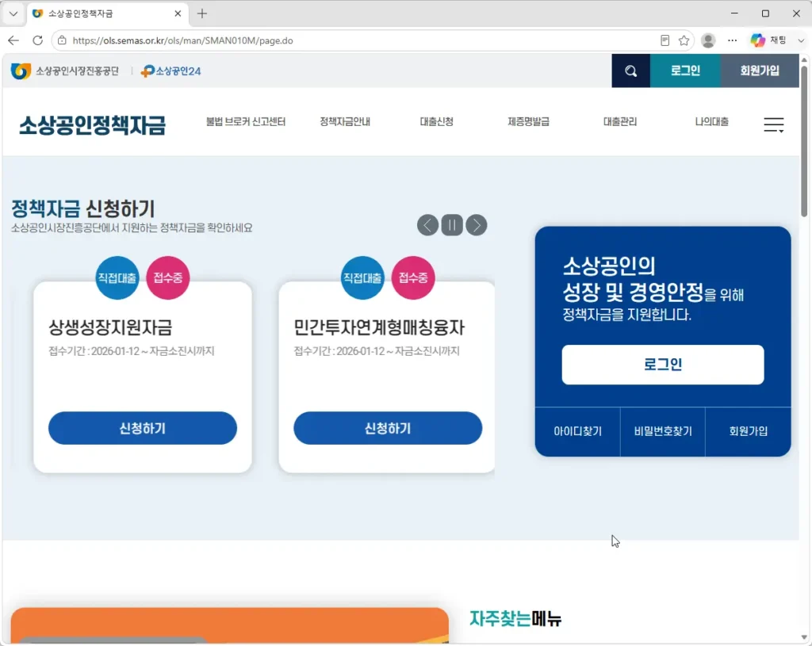Screen dimensions: 812x646
Task: Click 직접대출 badge on 상생성장지원자금 card
Action: (117, 278)
